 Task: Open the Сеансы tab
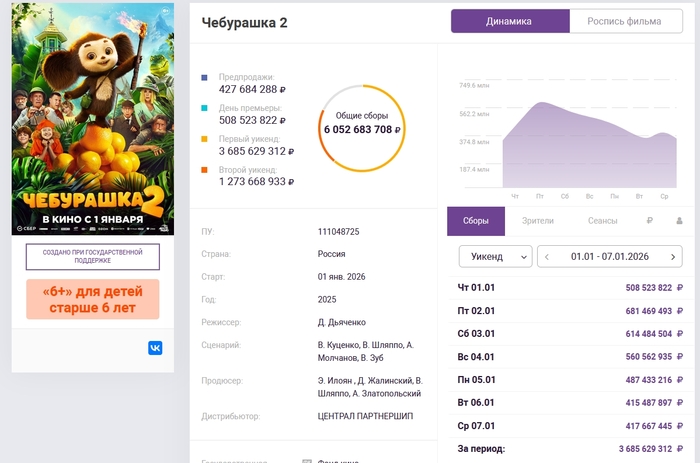click(x=602, y=221)
